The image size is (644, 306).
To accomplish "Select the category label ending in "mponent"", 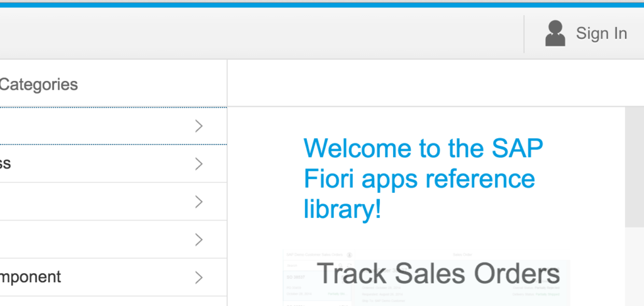I will (30, 277).
